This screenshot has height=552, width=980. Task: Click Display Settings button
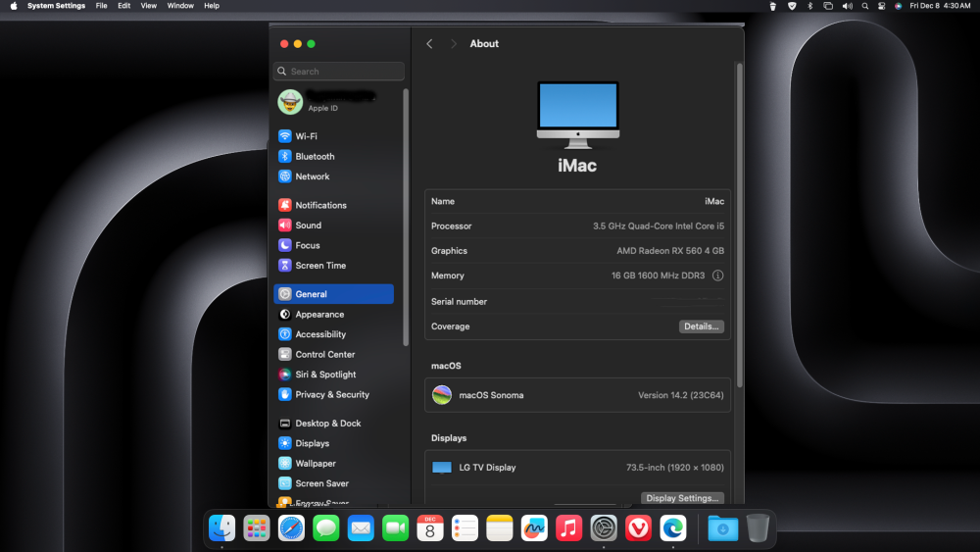[682, 498]
